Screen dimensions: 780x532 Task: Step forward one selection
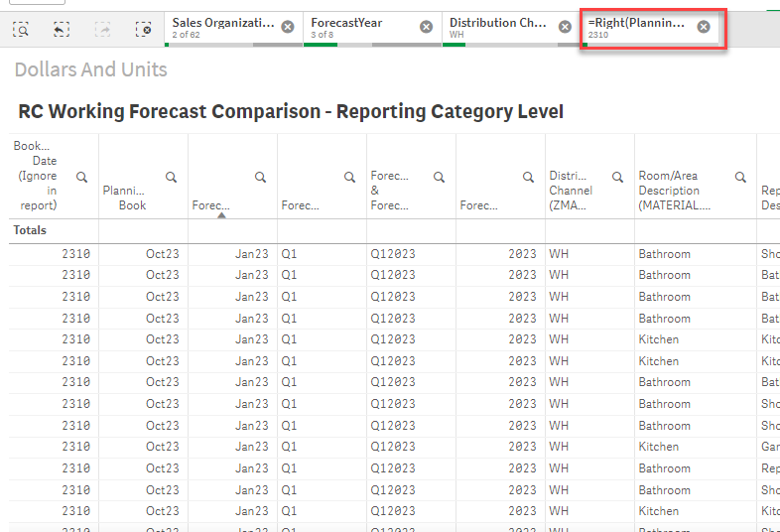click(x=102, y=30)
